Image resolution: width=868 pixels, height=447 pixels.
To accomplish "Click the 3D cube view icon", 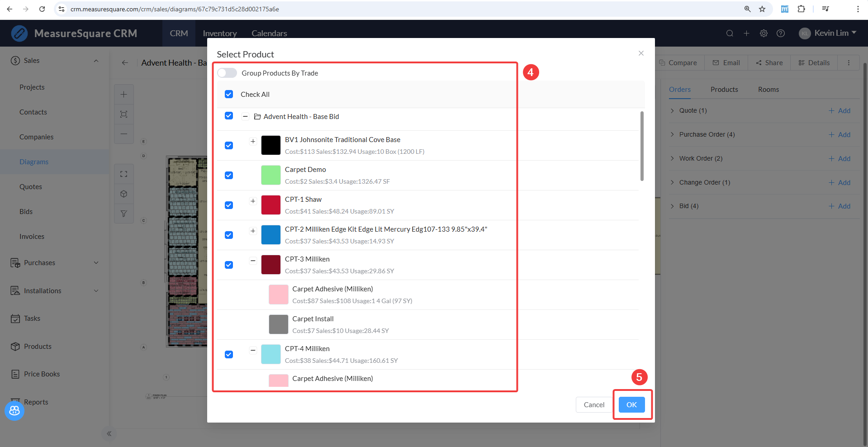I will click(x=123, y=194).
